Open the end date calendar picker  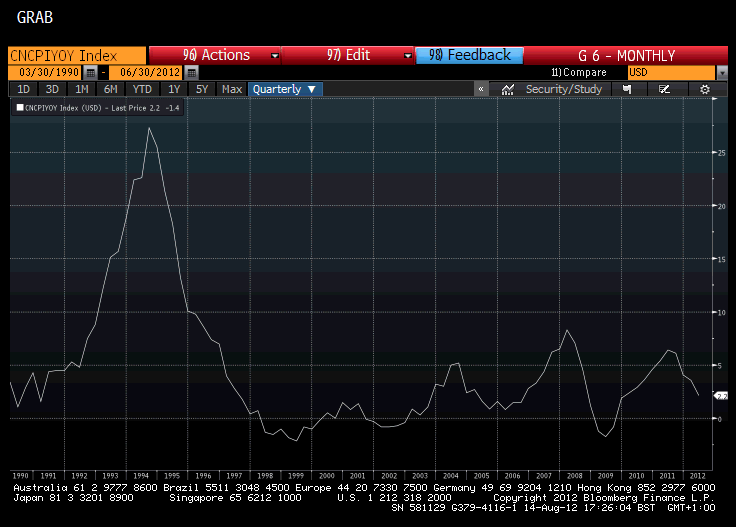[191, 72]
